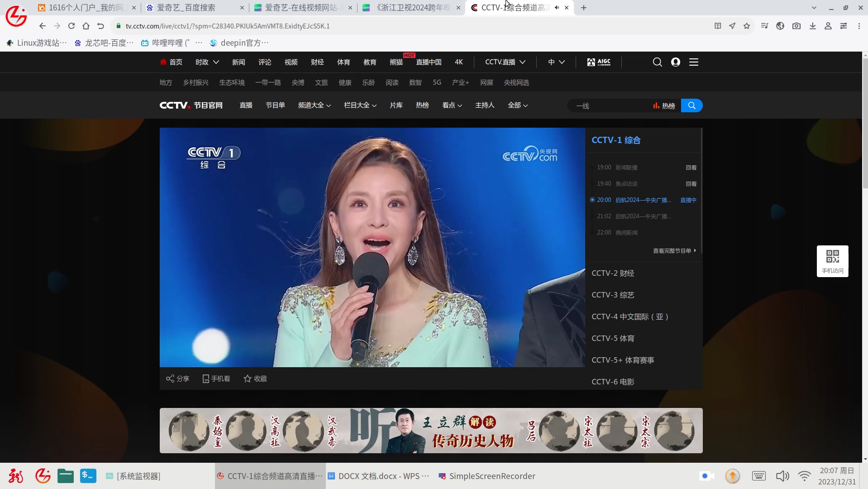Open the browser three-dot menu

point(859,26)
